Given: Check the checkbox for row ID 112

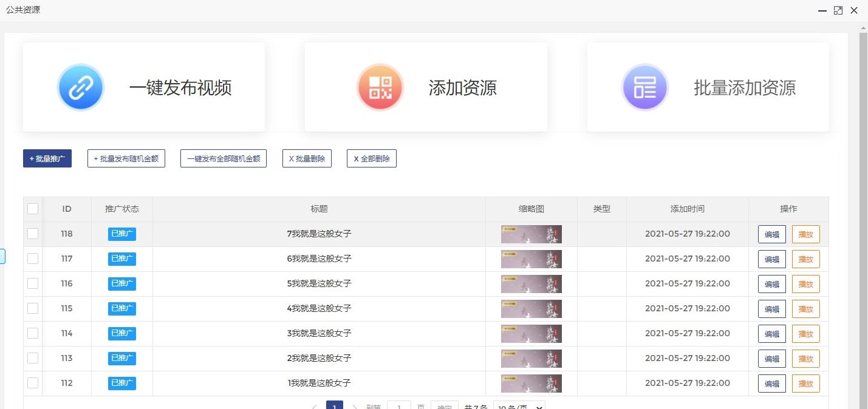Looking at the screenshot, I should click(33, 383).
